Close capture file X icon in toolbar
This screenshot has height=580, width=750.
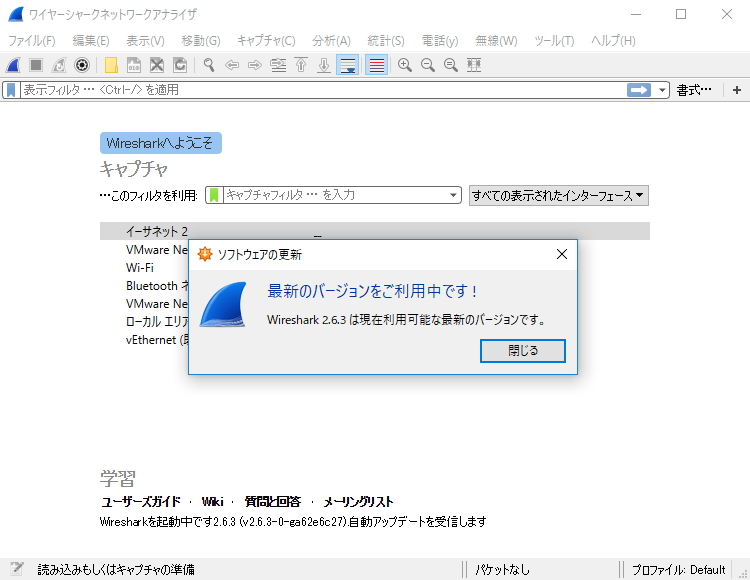tap(157, 65)
